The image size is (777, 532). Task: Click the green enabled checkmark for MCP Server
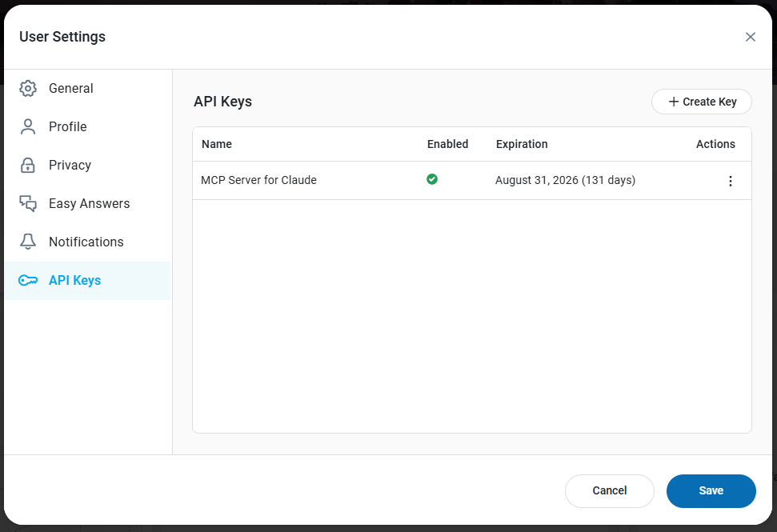click(432, 179)
